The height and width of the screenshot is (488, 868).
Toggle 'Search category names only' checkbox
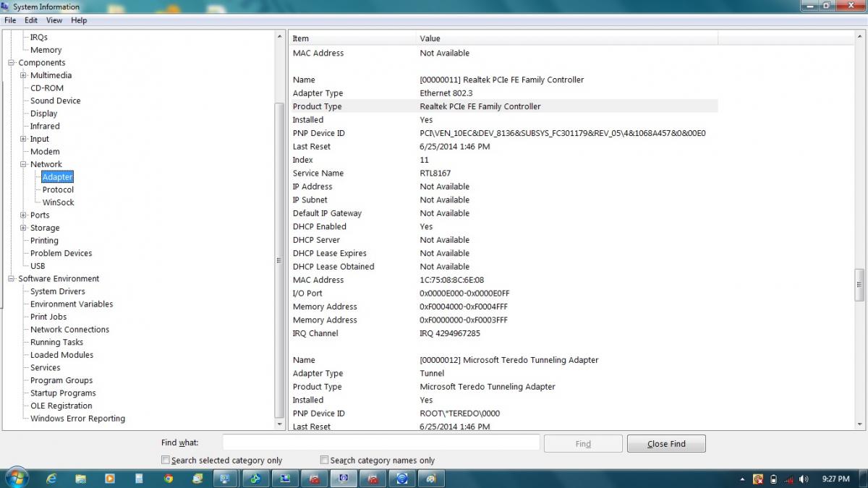[x=325, y=460]
